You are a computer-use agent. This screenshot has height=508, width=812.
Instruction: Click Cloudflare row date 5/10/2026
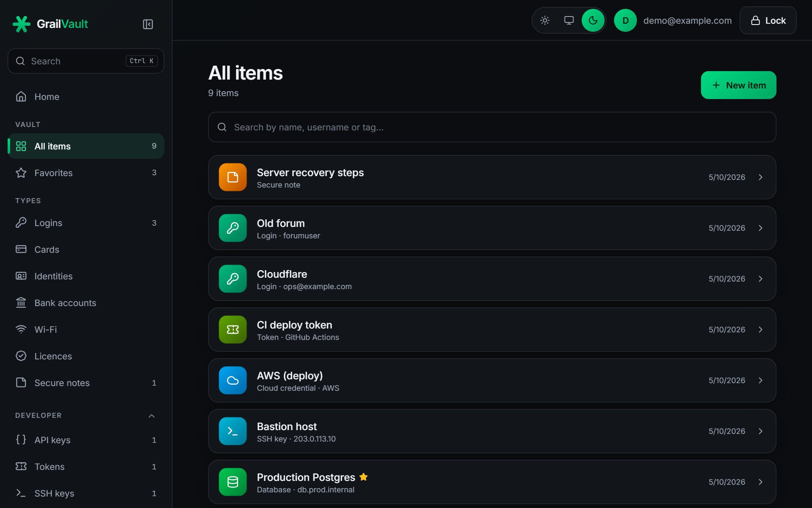[x=727, y=279]
